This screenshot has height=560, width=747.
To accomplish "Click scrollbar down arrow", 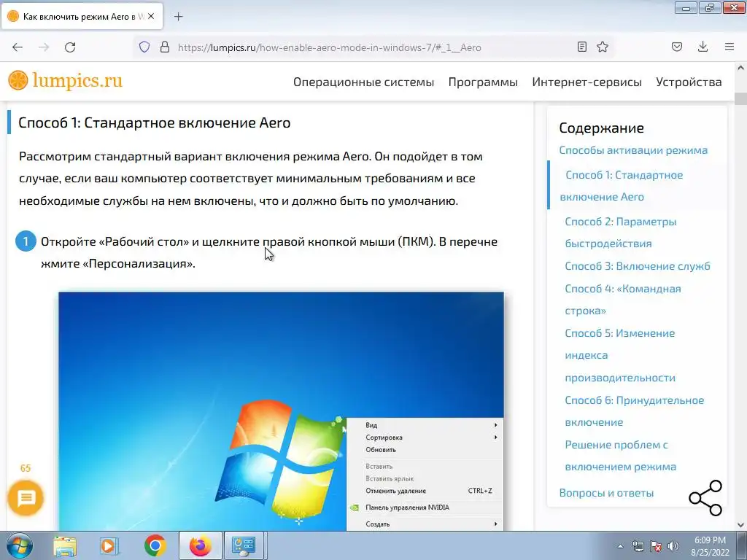I will (740, 525).
